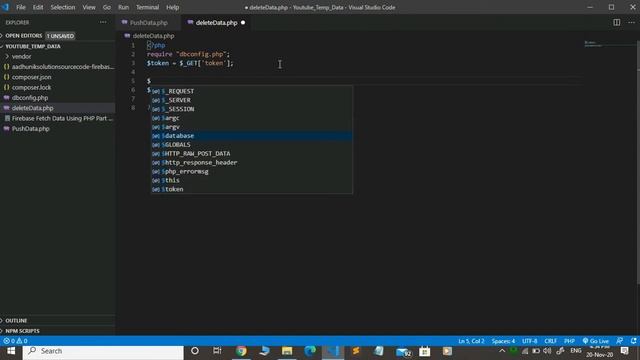Click the Ln 5, Col 2 cursor position

pyautogui.click(x=471, y=341)
